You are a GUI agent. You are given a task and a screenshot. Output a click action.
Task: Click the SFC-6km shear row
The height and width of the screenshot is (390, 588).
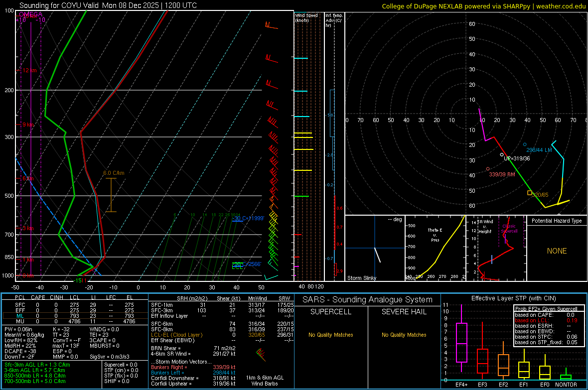(x=222, y=324)
